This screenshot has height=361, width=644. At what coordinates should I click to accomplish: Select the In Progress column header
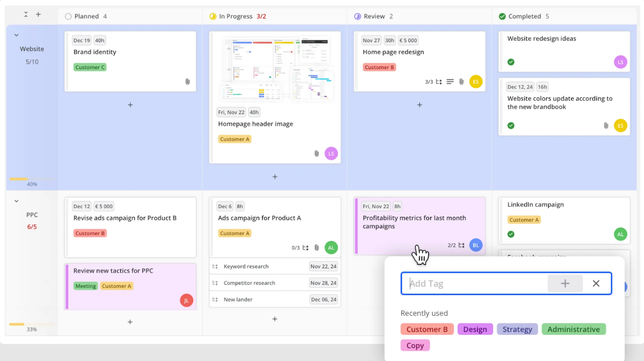235,17
